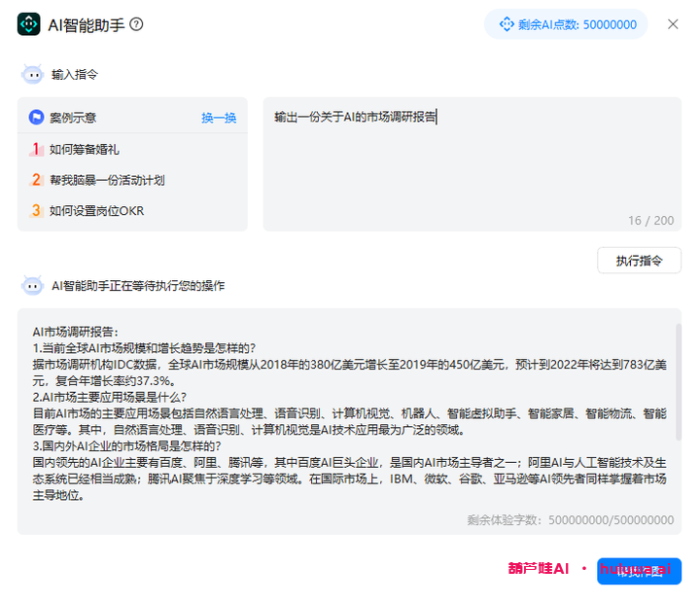Screen dimensions: 700x603
Task: Click the red number 1 icon
Action: pos(36,149)
